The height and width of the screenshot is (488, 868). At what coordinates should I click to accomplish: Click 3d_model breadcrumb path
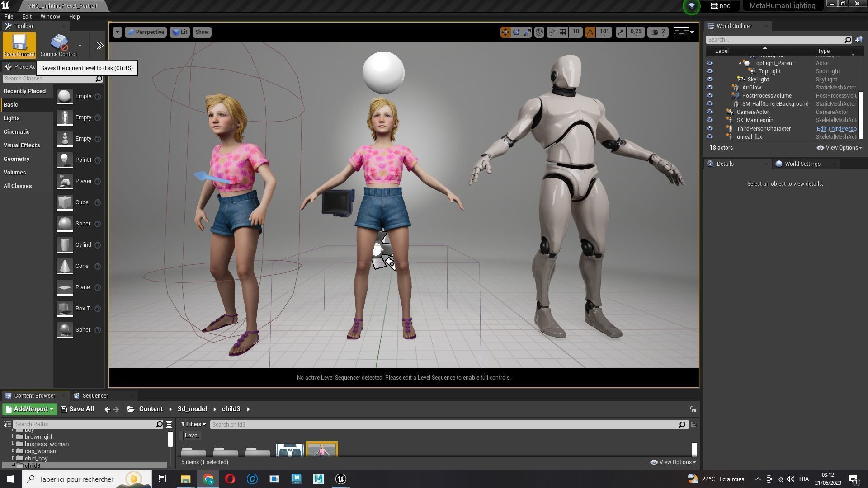pos(192,409)
